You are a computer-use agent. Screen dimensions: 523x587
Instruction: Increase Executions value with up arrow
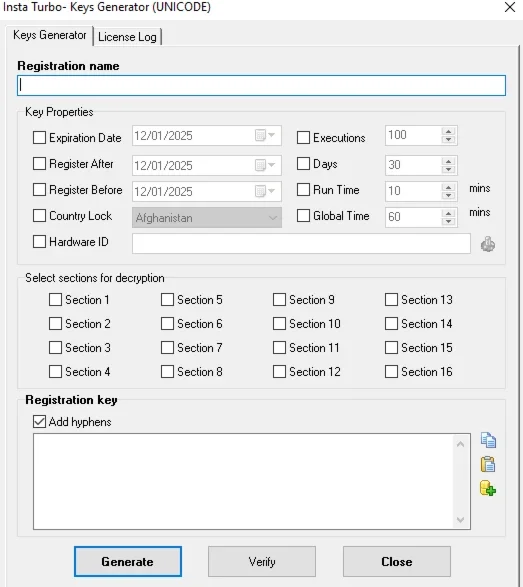point(448,131)
